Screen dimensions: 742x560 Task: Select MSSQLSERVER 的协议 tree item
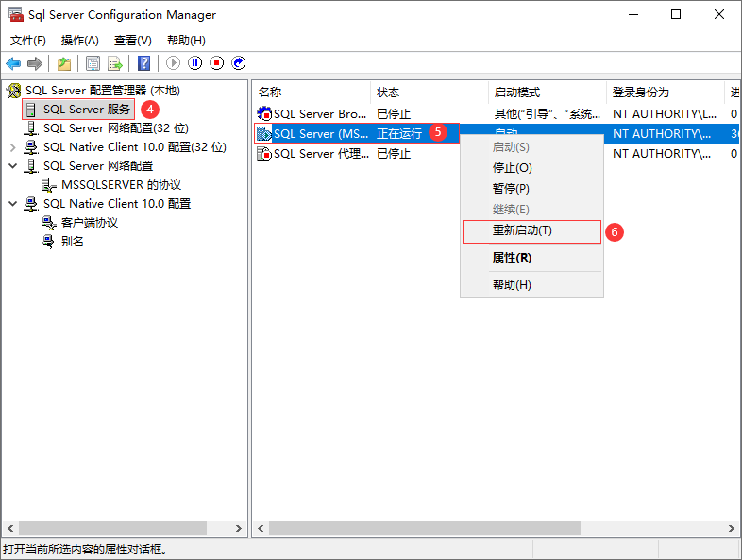[121, 184]
